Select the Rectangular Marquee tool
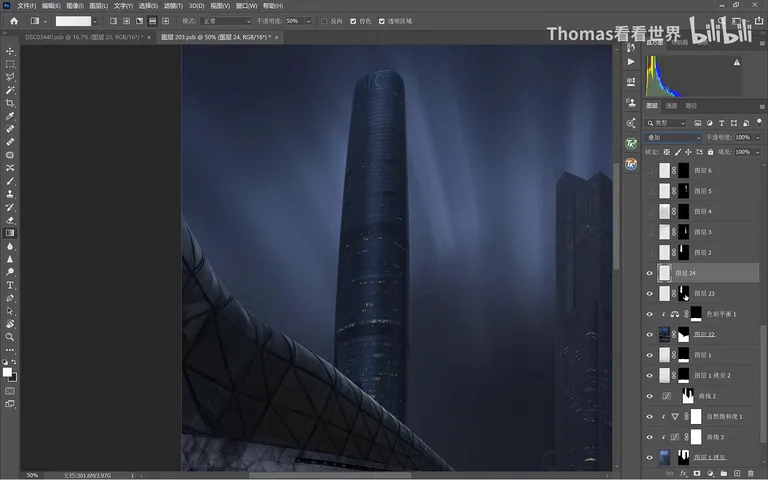The image size is (768, 480). [10, 64]
